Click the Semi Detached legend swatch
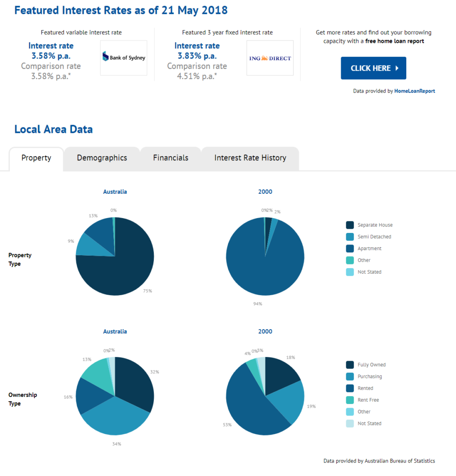 (x=350, y=237)
